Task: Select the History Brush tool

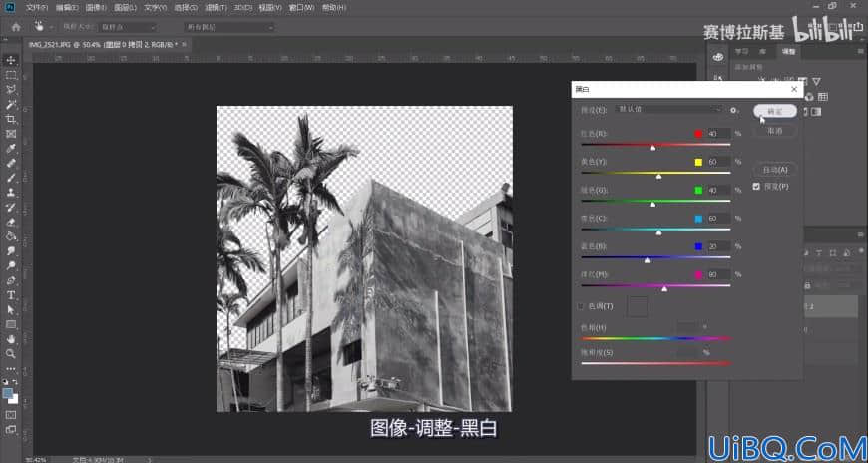Action: tap(11, 208)
